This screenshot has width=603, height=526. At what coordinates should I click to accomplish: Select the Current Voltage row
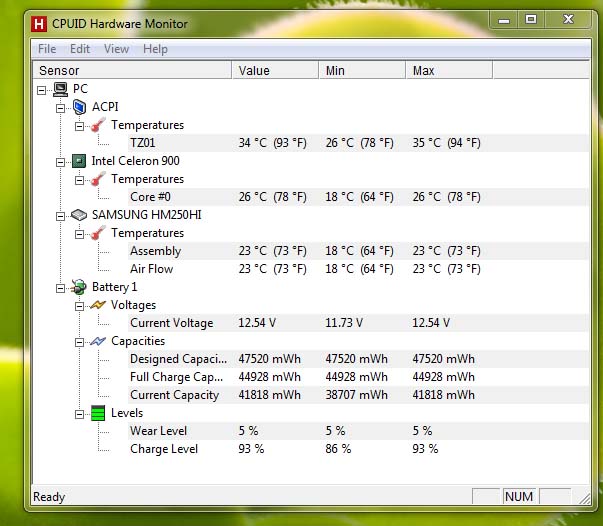tap(358, 323)
